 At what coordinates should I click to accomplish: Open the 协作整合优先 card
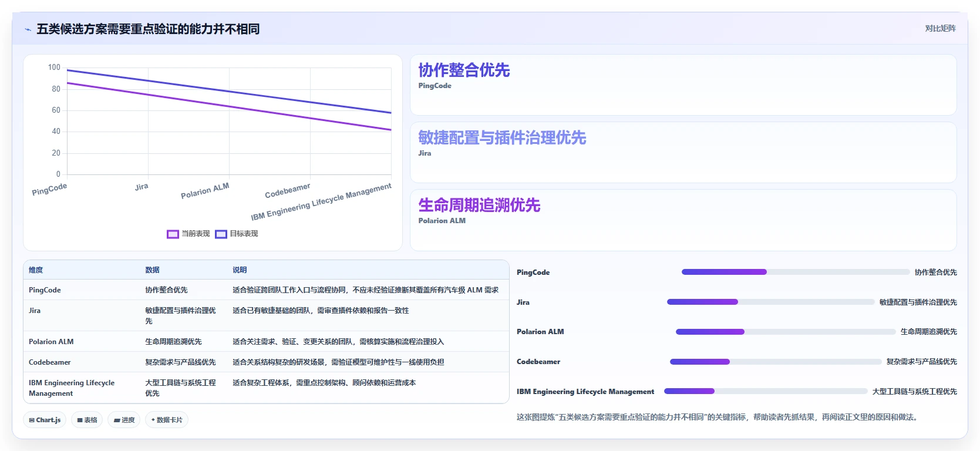[683, 85]
